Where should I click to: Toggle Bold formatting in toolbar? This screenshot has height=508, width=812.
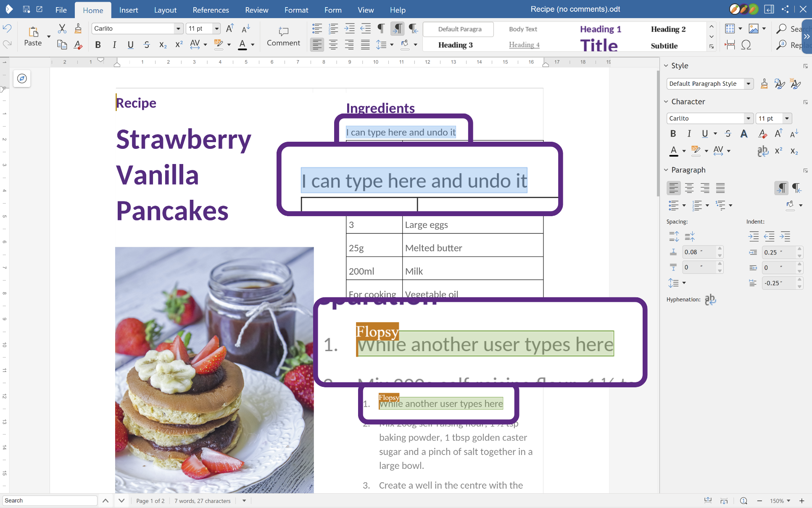(98, 45)
